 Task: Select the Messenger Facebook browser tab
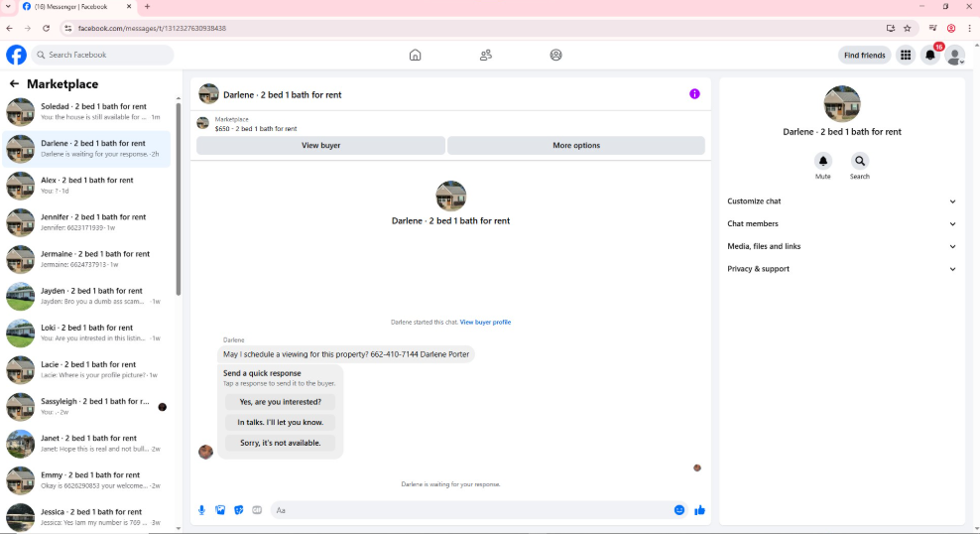point(76,6)
